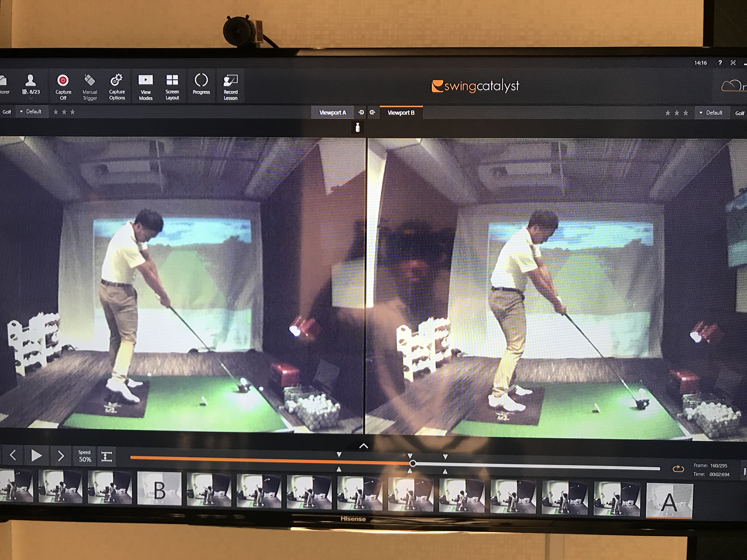Select the first upper timeline marker triangle
The width and height of the screenshot is (747, 560).
pyautogui.click(x=339, y=454)
